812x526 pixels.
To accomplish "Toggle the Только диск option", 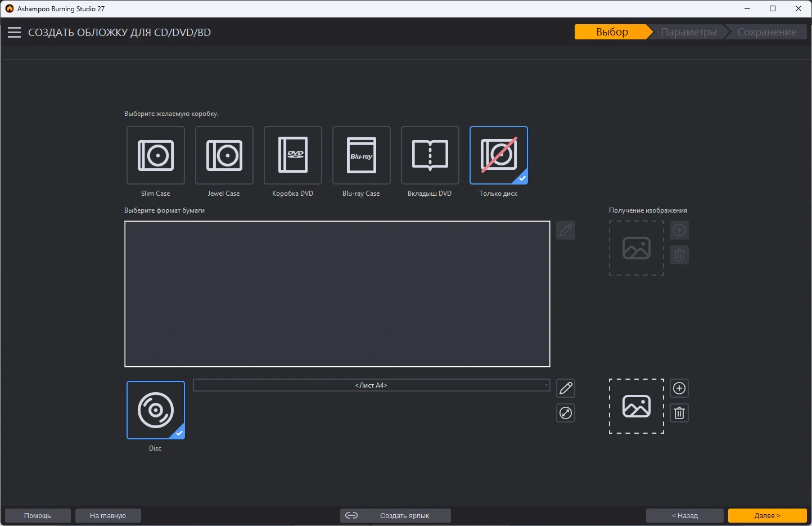I will (499, 155).
